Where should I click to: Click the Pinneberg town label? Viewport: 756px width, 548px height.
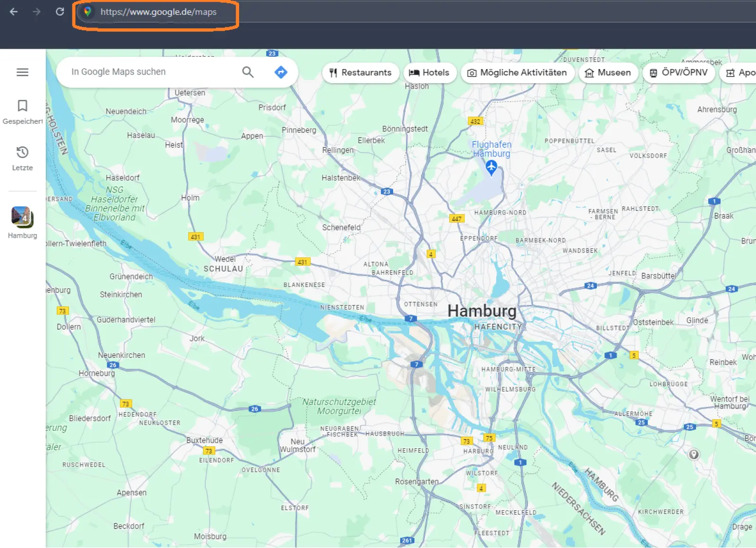point(299,130)
